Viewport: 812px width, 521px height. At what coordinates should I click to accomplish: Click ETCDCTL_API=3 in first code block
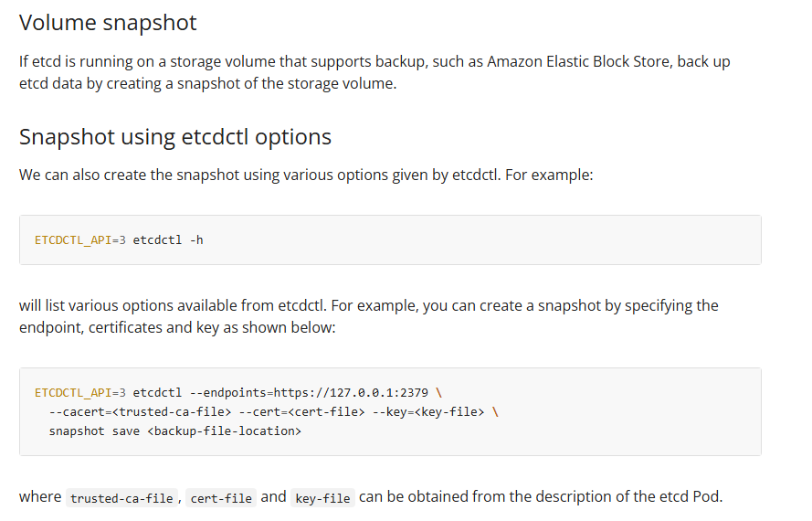pyautogui.click(x=79, y=240)
